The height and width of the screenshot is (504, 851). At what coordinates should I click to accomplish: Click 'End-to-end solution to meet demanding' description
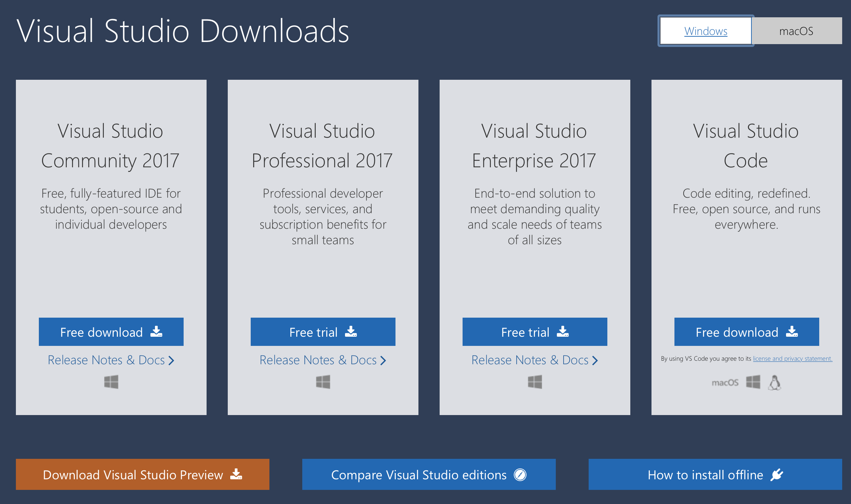coord(535,217)
